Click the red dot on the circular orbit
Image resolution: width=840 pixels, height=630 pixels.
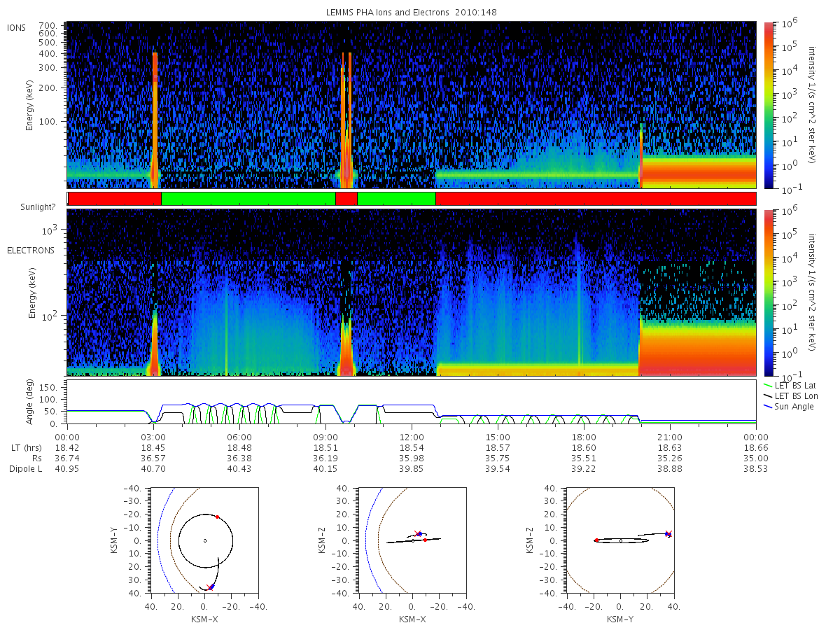pos(217,517)
